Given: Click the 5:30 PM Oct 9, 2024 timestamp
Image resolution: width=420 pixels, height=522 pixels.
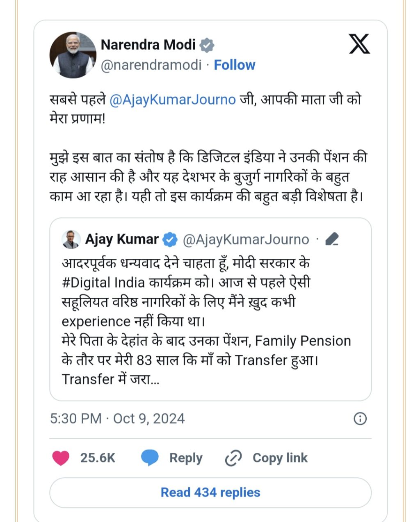Looking at the screenshot, I should [117, 419].
